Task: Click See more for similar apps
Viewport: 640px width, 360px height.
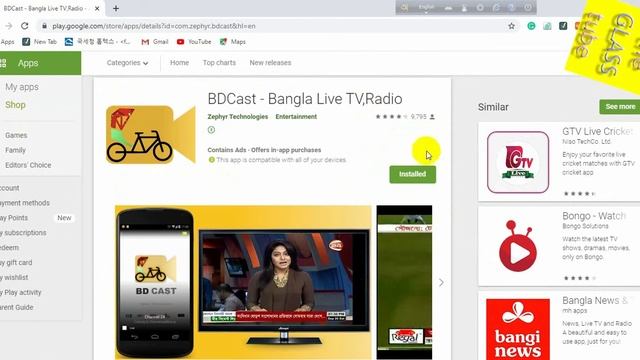Action: (x=620, y=107)
